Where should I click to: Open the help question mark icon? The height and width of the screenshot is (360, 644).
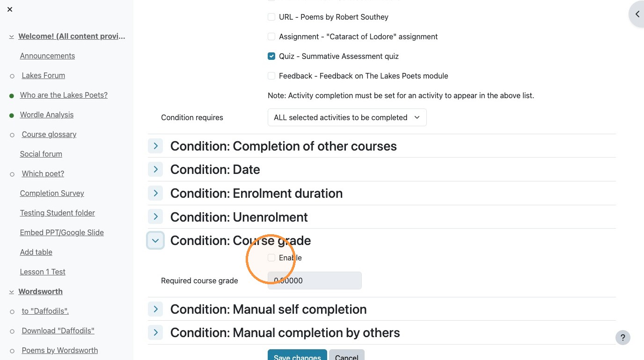point(622,338)
